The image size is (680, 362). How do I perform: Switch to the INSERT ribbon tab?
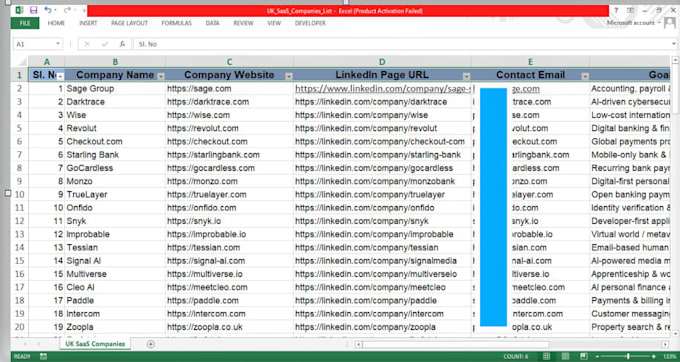[x=88, y=23]
